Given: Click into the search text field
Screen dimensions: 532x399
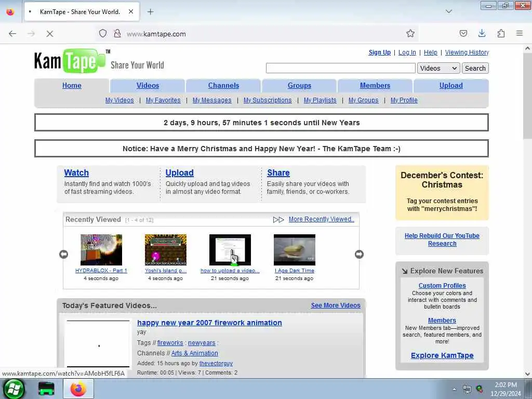Looking at the screenshot, I should pyautogui.click(x=341, y=68).
